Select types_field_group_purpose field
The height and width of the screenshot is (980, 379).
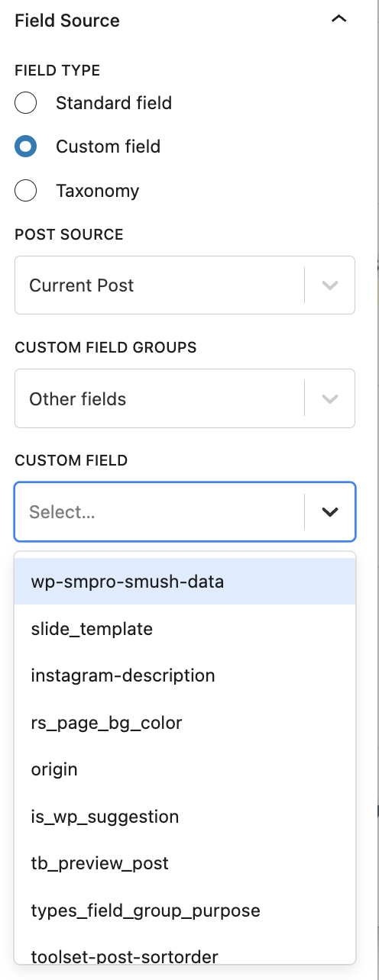click(x=185, y=911)
